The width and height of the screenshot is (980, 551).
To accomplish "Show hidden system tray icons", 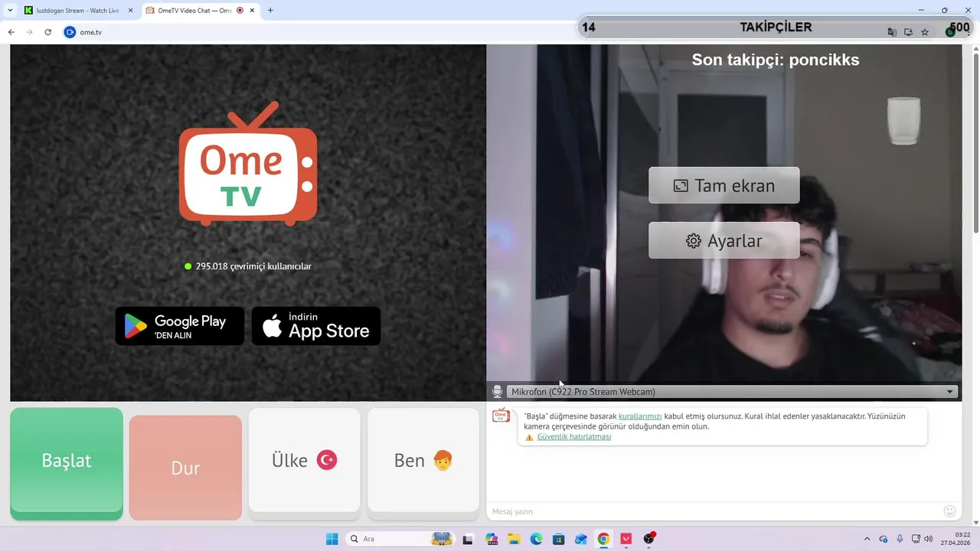I will 867,539.
